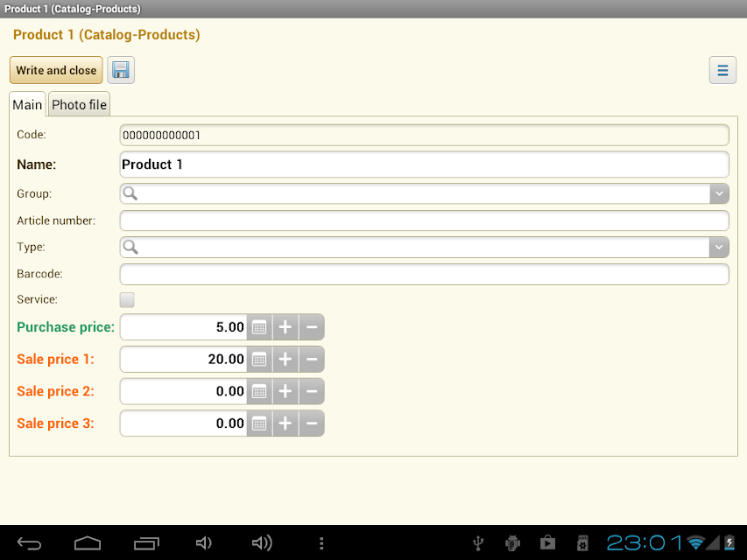Decrease Sale price 3 with minus

(x=312, y=423)
